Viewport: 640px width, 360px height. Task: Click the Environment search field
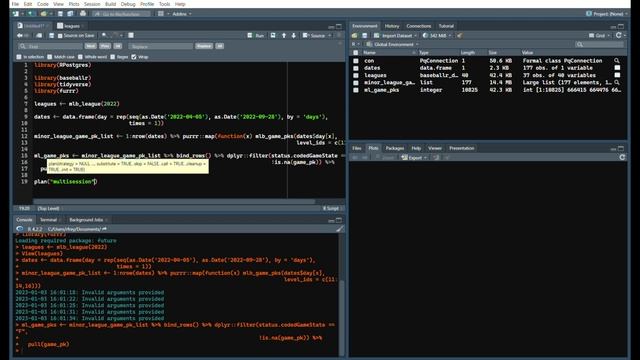(x=599, y=44)
